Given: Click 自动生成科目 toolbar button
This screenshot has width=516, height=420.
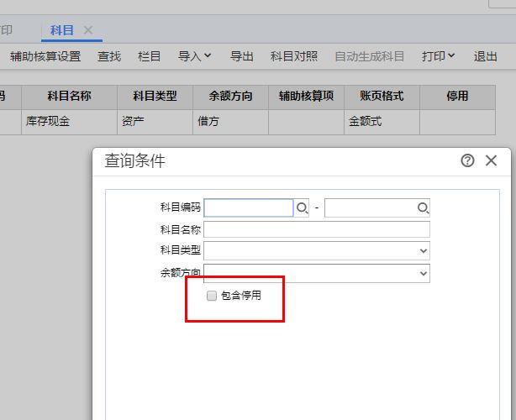Looking at the screenshot, I should pos(369,56).
